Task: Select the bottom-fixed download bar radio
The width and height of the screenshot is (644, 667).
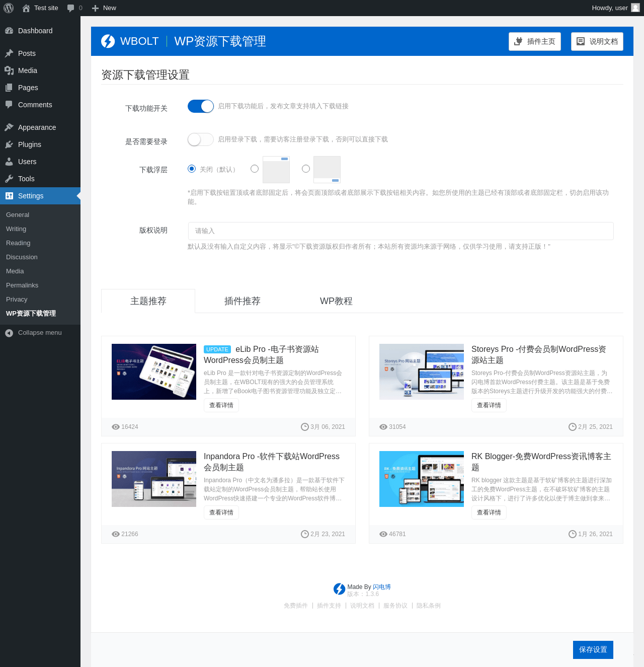Action: pyautogui.click(x=306, y=169)
